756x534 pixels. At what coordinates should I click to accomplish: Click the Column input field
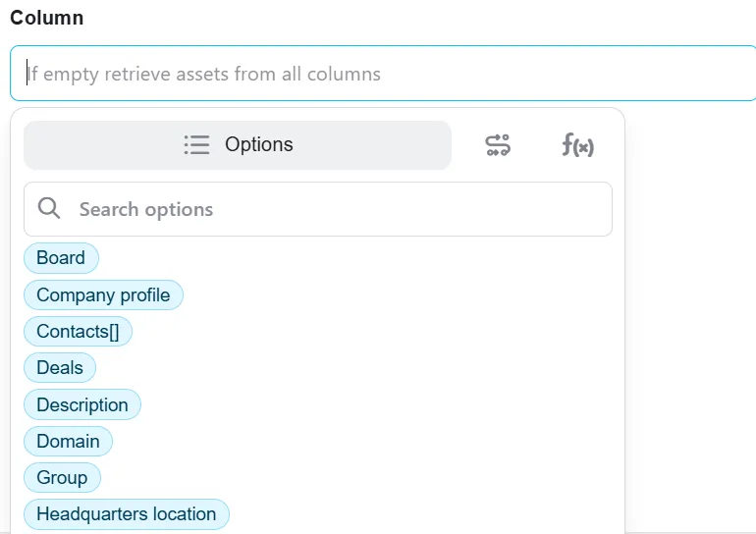click(x=383, y=74)
